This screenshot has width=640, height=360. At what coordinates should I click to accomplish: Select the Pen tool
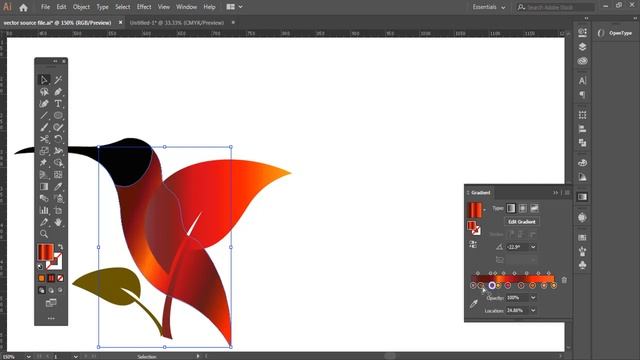coord(58,92)
